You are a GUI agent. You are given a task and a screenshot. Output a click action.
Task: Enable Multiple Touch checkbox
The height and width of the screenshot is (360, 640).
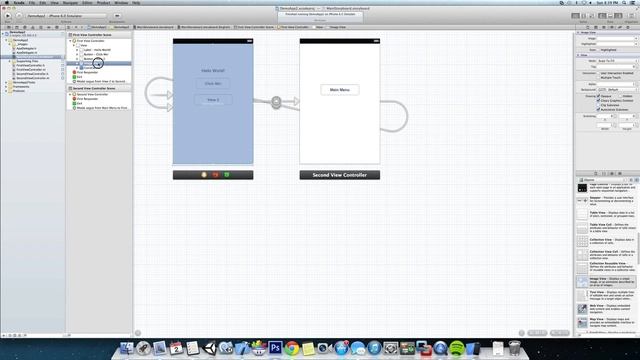pyautogui.click(x=599, y=78)
